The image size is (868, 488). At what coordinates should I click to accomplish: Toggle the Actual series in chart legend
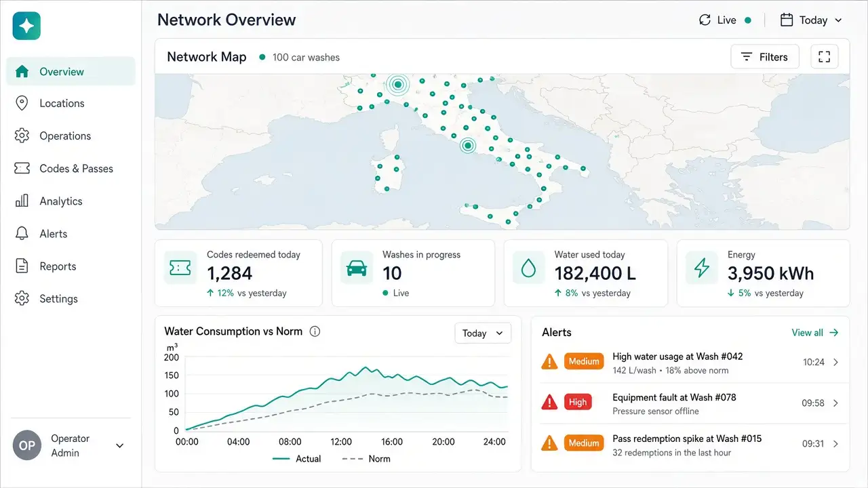pyautogui.click(x=296, y=459)
